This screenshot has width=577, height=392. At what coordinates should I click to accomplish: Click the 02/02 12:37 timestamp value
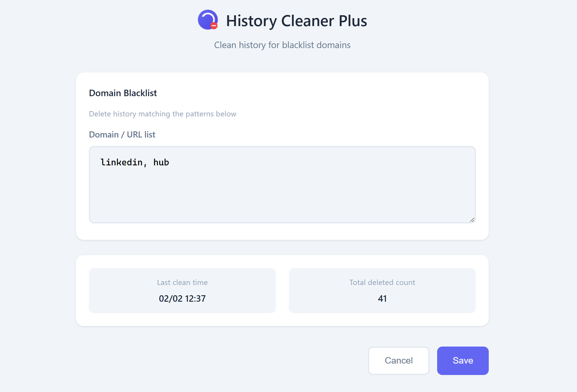point(182,298)
